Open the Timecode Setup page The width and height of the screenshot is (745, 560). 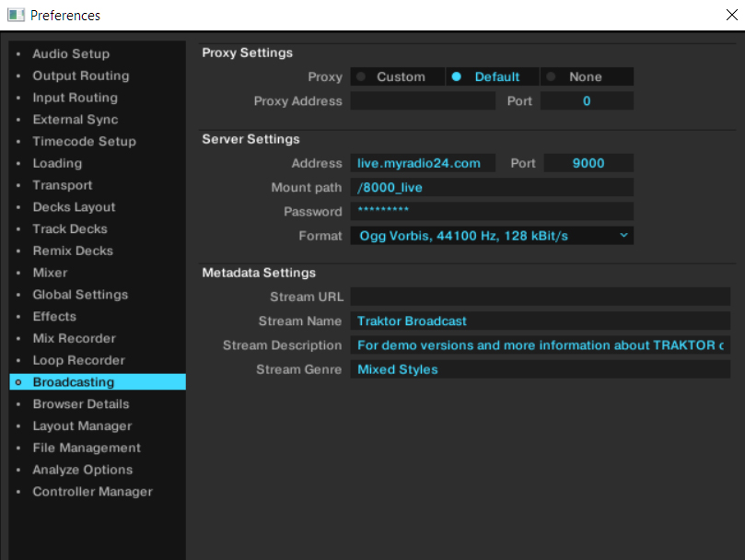point(84,142)
